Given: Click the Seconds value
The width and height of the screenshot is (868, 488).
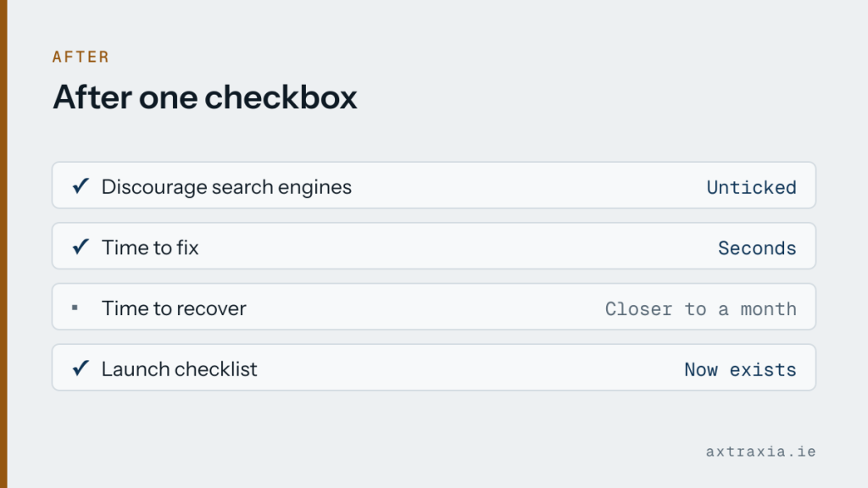Looking at the screenshot, I should [x=757, y=248].
